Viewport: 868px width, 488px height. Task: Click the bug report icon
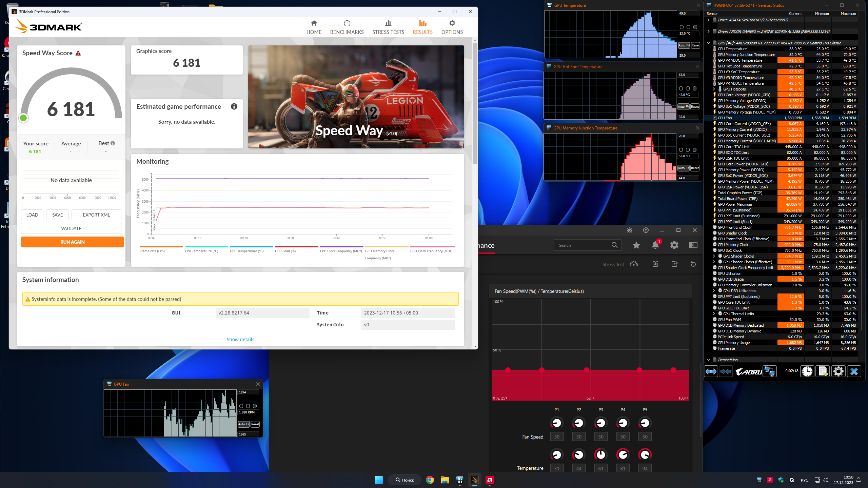coord(630,230)
